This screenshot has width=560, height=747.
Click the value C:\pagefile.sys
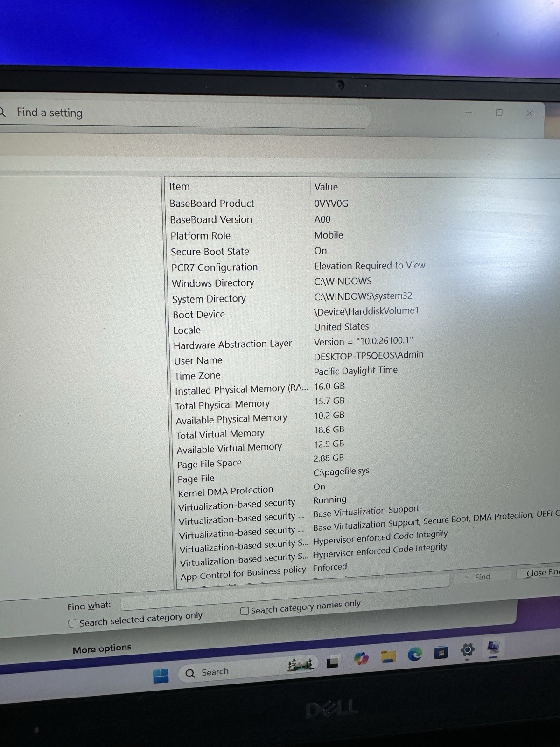341,472
